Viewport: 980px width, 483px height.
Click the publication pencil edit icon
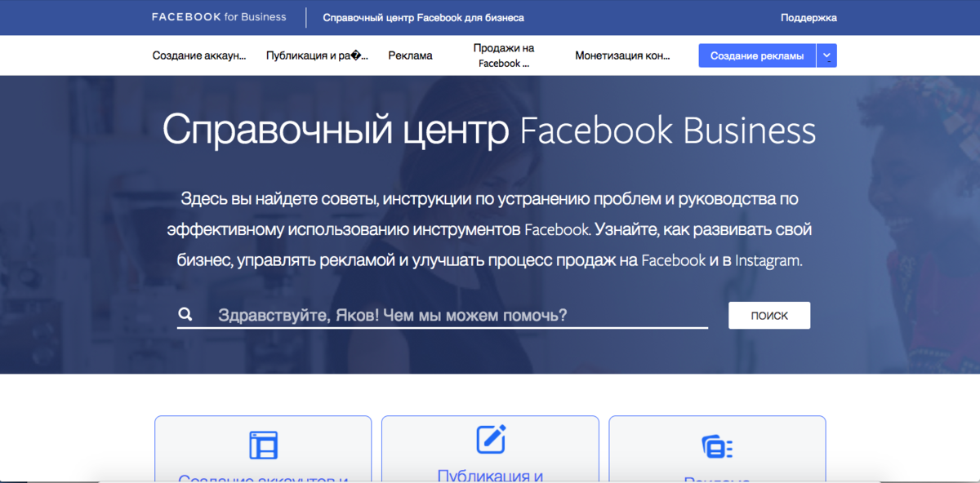point(491,439)
